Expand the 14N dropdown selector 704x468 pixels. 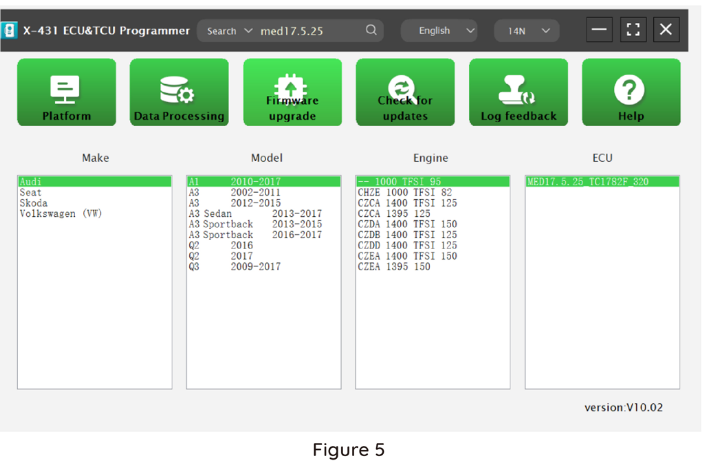point(527,31)
